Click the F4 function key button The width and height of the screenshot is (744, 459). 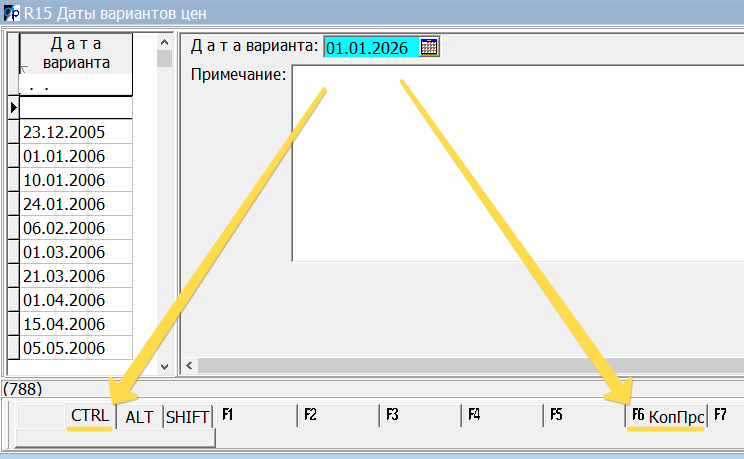pos(502,415)
